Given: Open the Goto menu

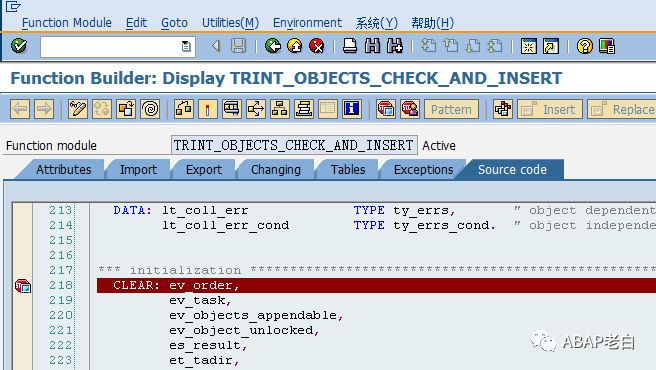Looking at the screenshot, I should click(174, 23).
